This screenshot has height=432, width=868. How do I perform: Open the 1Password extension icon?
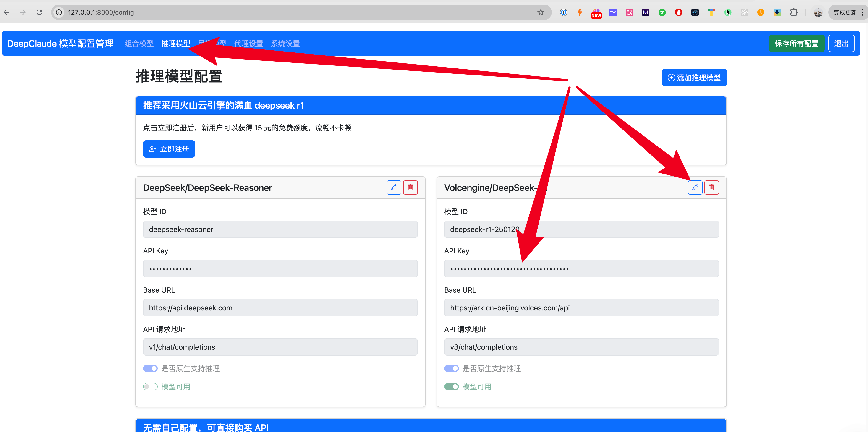coord(563,12)
